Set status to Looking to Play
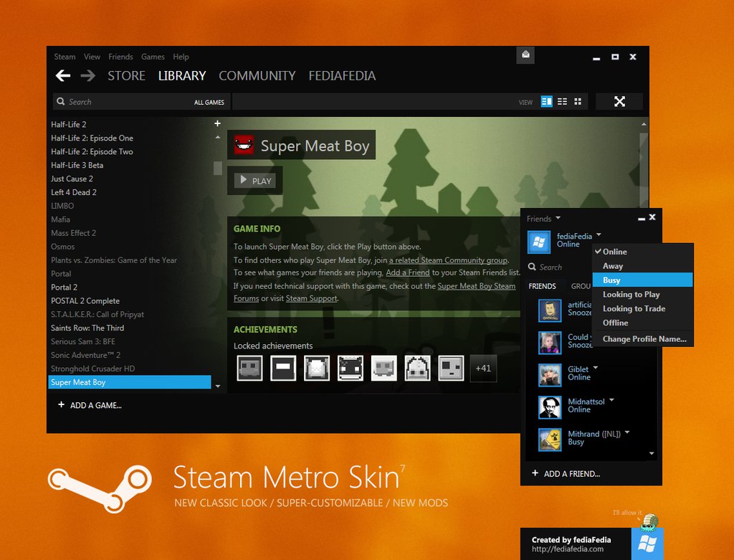Viewport: 734px width, 560px height. click(x=631, y=295)
